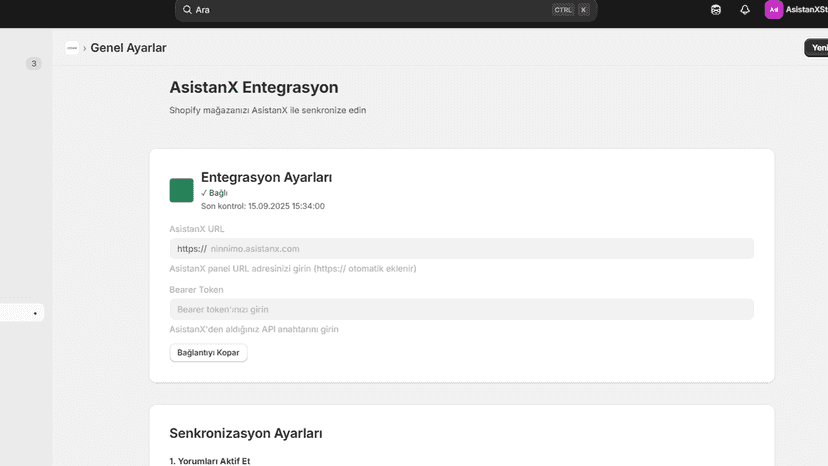The image size is (828, 466).
Task: Click the Yeni button at top right
Action: [x=816, y=48]
